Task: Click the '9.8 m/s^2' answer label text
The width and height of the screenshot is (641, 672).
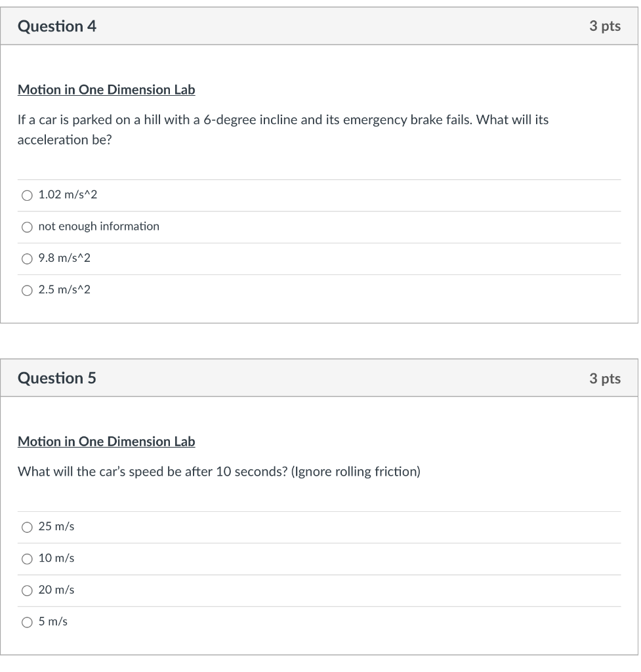Action: (64, 258)
